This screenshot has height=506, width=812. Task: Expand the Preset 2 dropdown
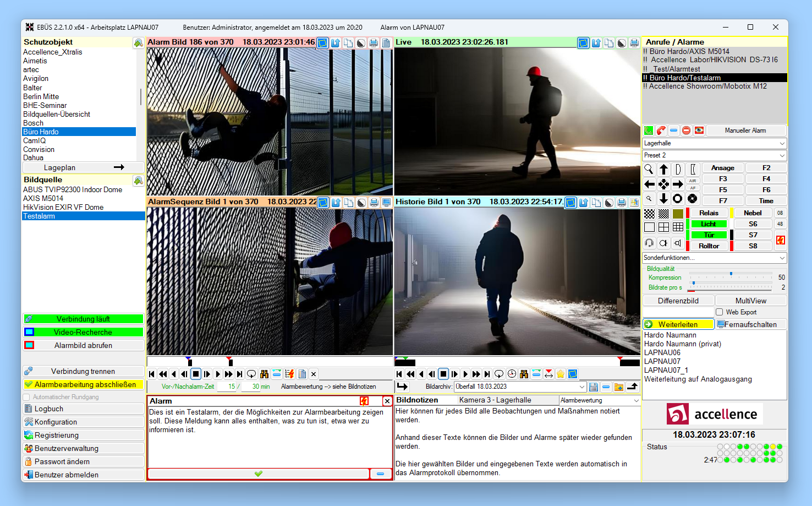pos(714,155)
